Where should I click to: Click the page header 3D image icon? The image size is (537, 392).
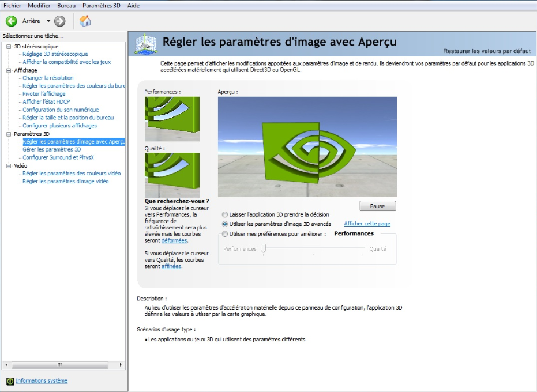(x=146, y=44)
